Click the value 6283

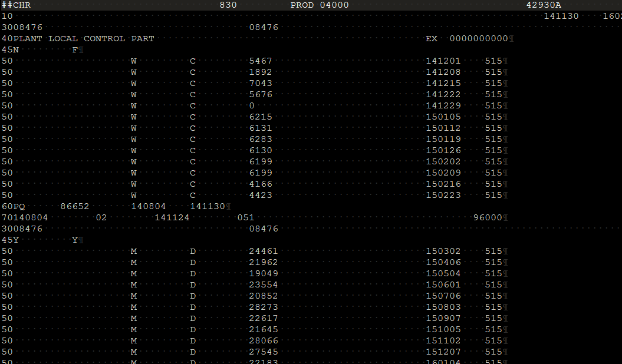click(x=261, y=140)
